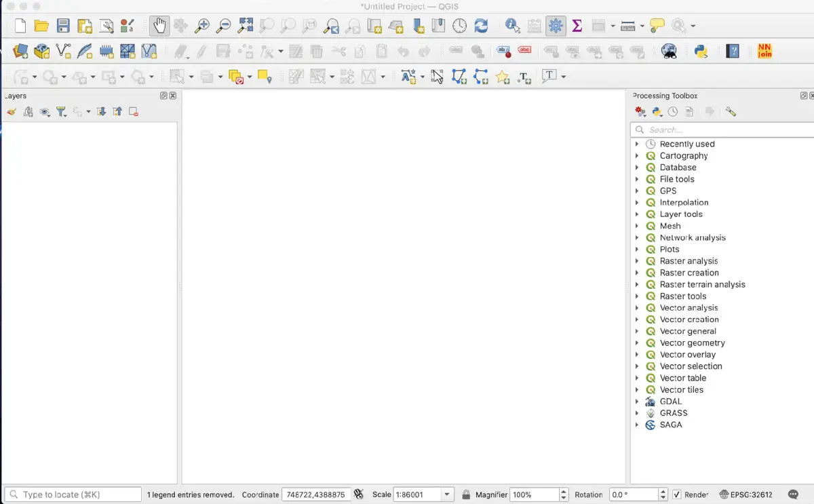The image size is (814, 504).
Task: Open the Python Console icon
Action: pyautogui.click(x=701, y=51)
